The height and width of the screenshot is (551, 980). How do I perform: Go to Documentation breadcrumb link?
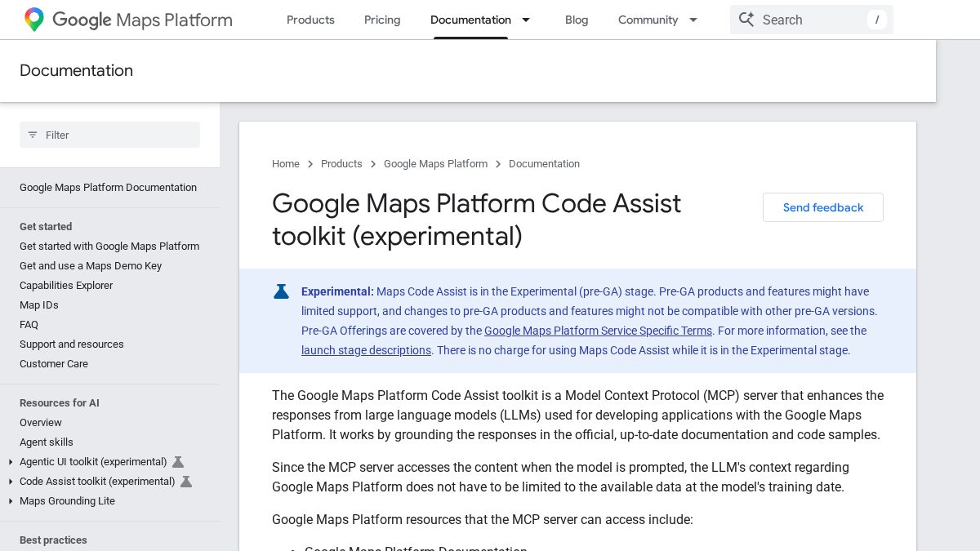point(544,164)
